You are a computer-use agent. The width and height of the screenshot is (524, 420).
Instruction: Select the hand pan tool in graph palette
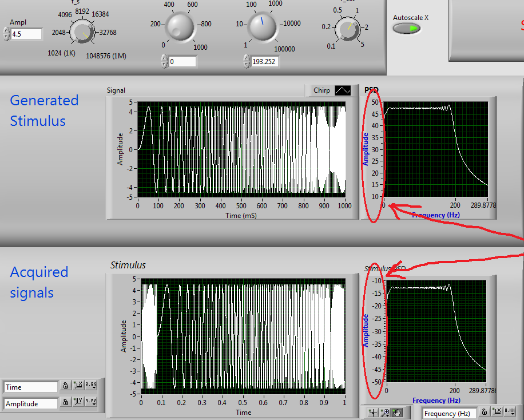point(397,413)
